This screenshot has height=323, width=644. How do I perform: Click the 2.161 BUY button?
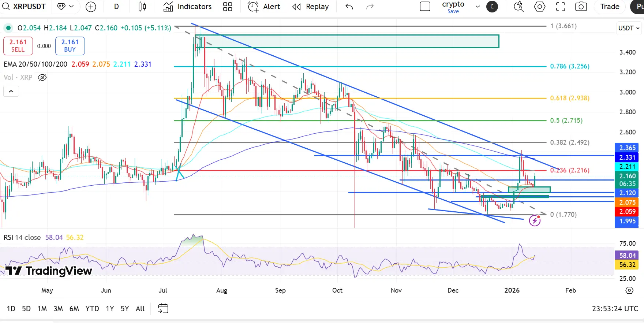pos(70,46)
